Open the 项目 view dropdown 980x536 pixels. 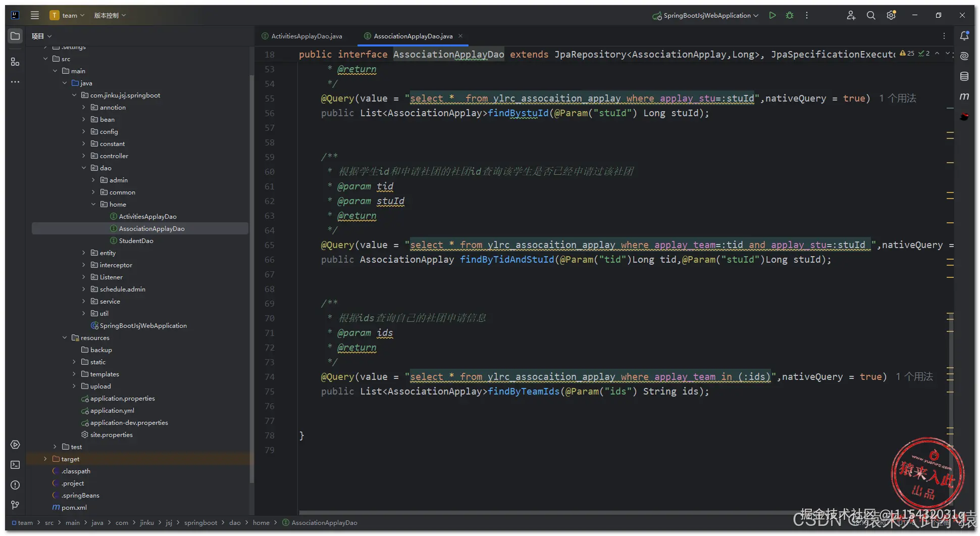tap(42, 36)
